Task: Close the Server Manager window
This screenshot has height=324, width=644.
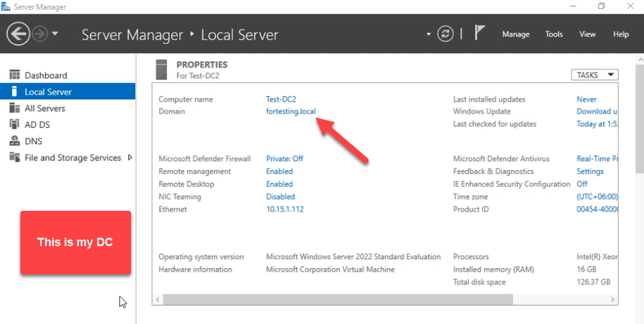Action: 630,6
